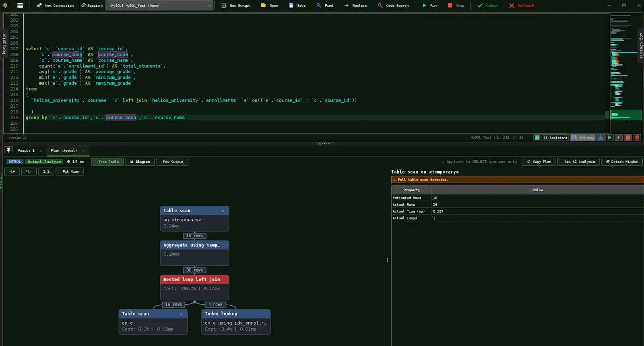Viewport: 644px width, 346px height.
Task: Switch to Raw Output view
Action: 172,162
